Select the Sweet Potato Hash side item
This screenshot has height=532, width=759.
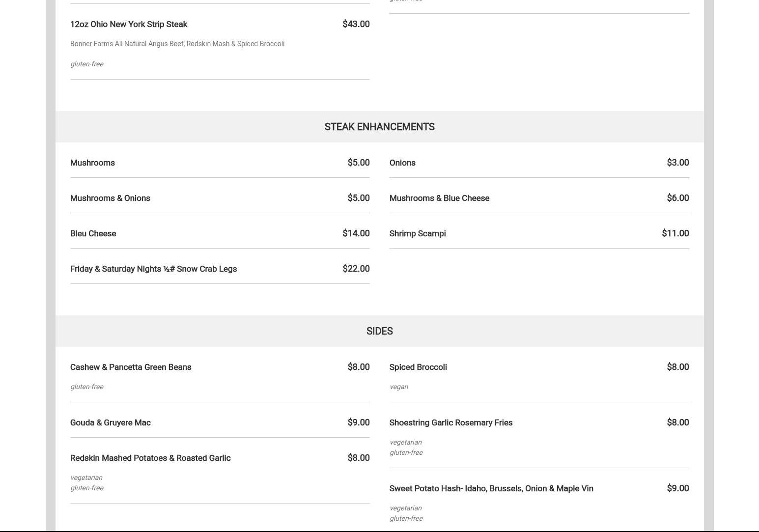coord(491,489)
